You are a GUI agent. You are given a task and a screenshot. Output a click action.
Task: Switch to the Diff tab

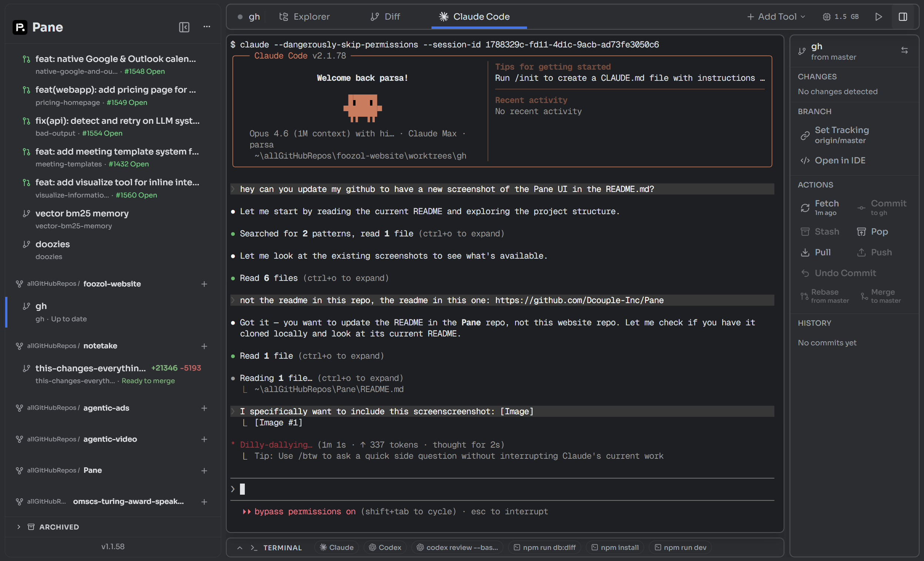coord(385,17)
